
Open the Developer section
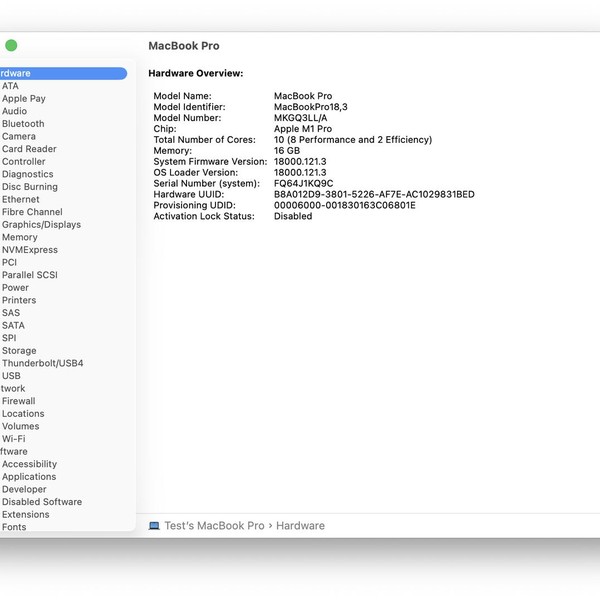click(x=24, y=489)
